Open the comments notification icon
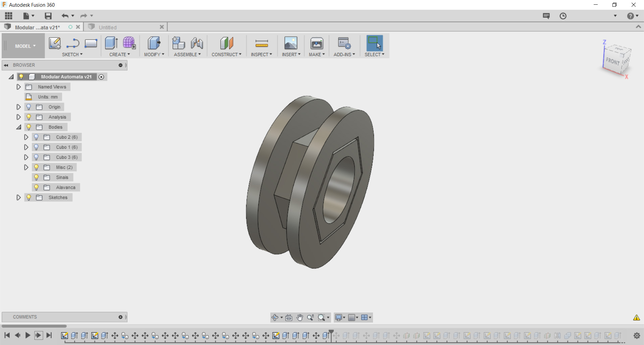The width and height of the screenshot is (644, 345). 546,16
